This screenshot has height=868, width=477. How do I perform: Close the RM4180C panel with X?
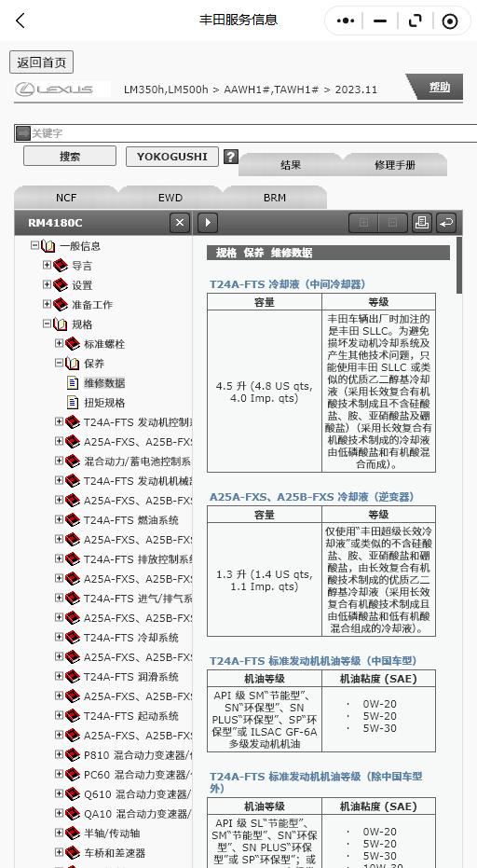(x=180, y=223)
